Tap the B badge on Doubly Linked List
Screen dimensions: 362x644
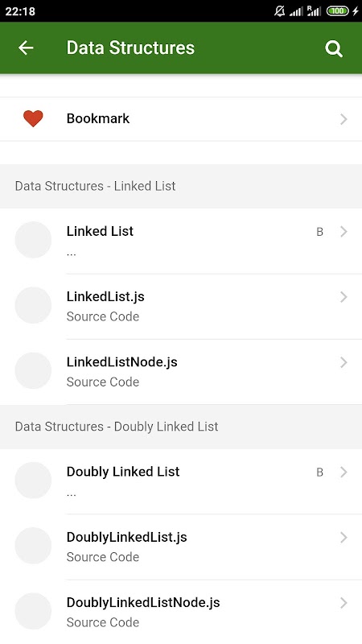tap(319, 473)
